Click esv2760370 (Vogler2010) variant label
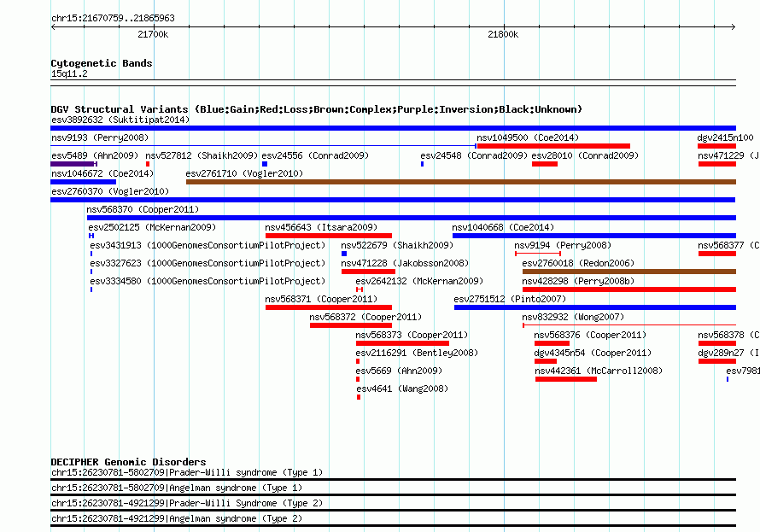This screenshot has width=760, height=532. [x=110, y=191]
